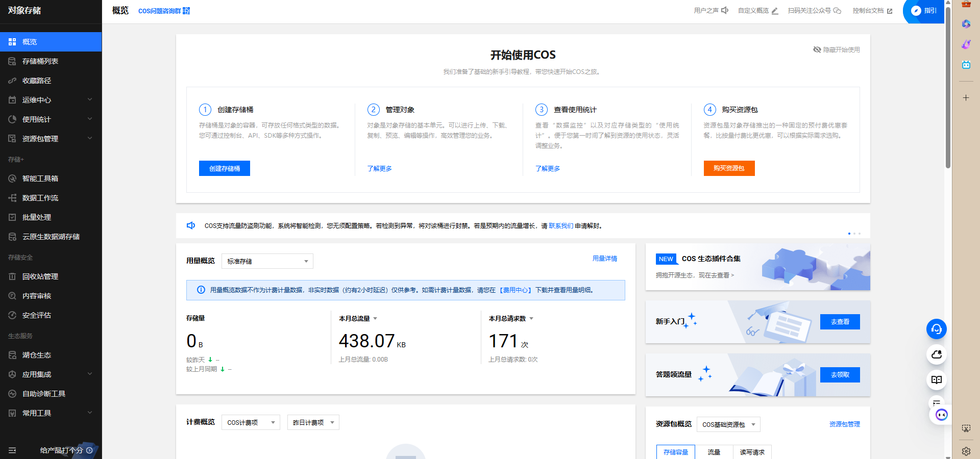Click the info icon in usage notice
The width and height of the screenshot is (980, 459).
pyautogui.click(x=201, y=290)
